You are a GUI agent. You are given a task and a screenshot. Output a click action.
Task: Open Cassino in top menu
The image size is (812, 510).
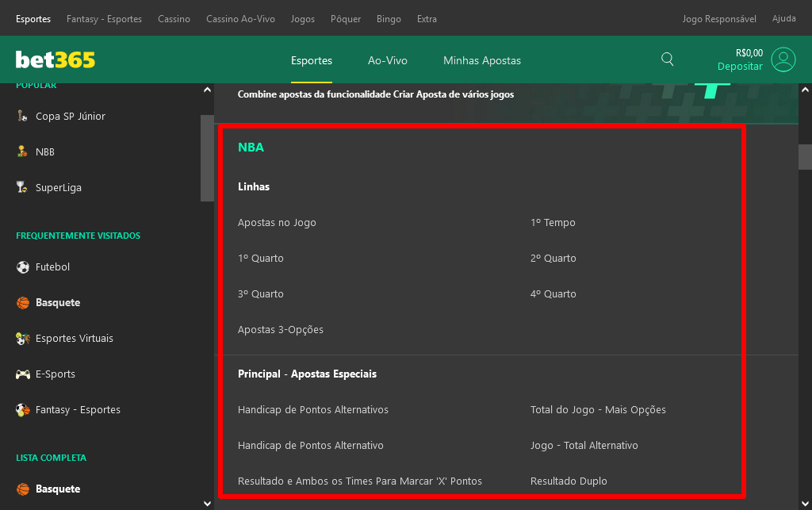coord(174,19)
